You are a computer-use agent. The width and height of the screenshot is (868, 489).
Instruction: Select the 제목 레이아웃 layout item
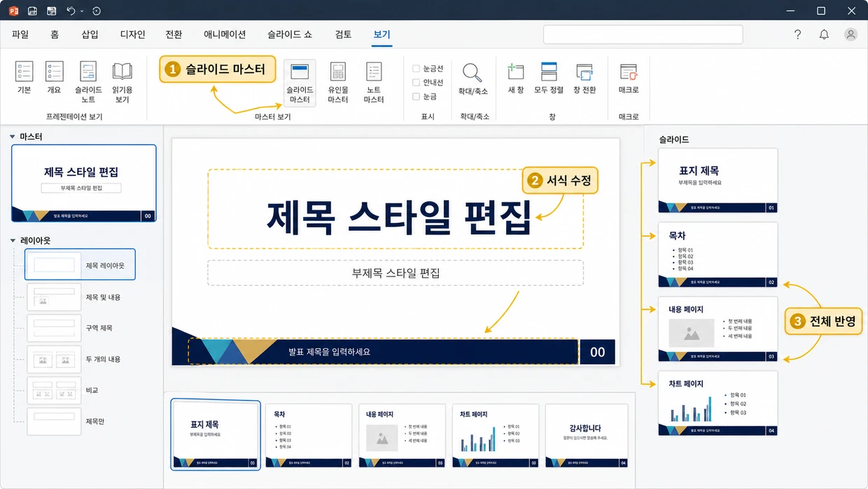80,265
